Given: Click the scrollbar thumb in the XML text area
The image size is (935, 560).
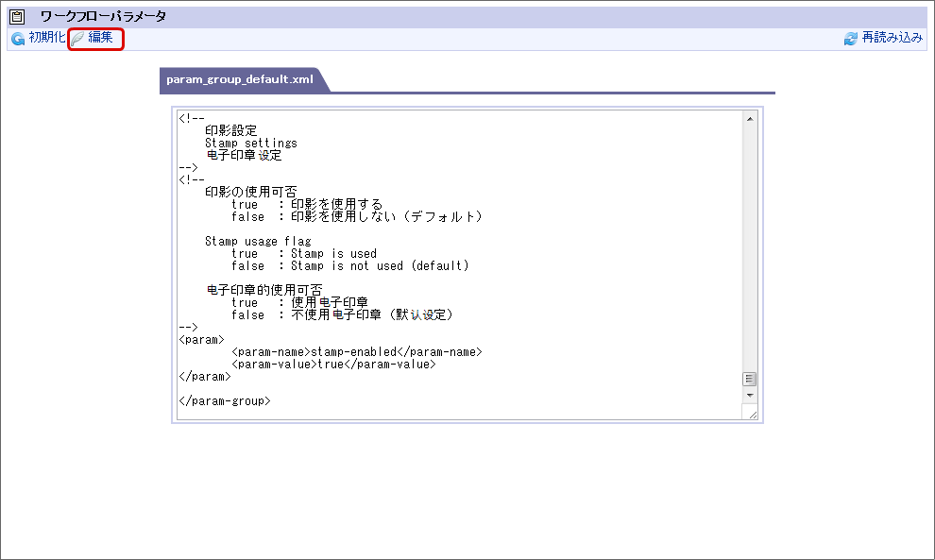Looking at the screenshot, I should [750, 379].
